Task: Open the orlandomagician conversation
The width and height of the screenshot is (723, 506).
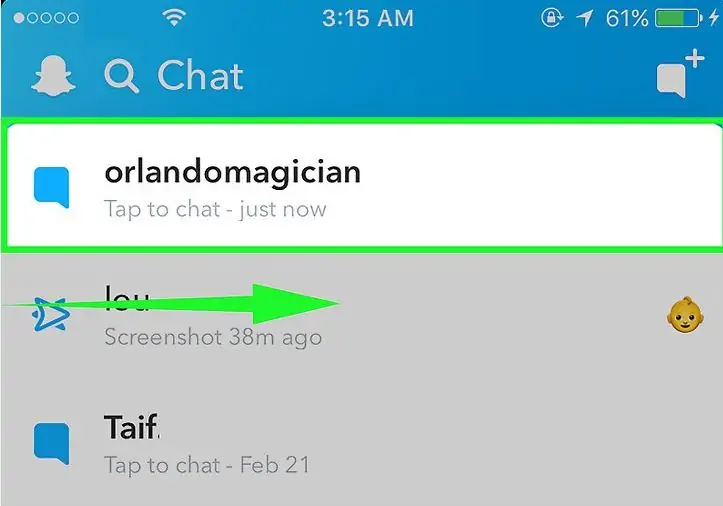Action: pyautogui.click(x=362, y=185)
